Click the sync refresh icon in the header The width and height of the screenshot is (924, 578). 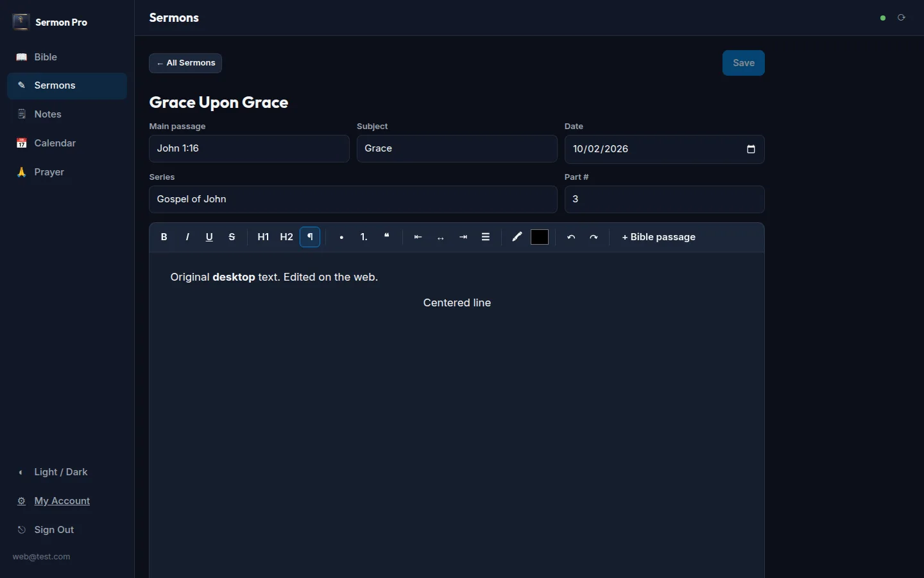pos(902,18)
